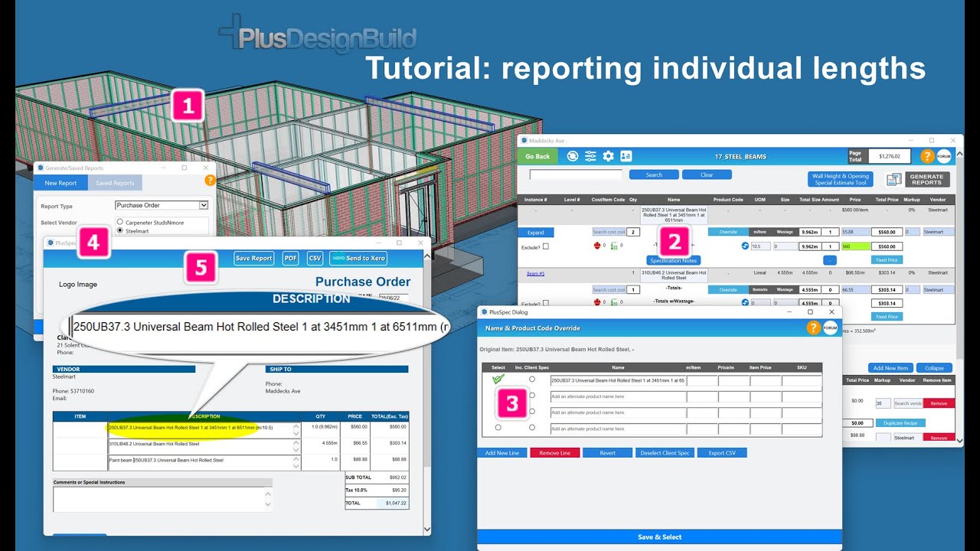This screenshot has width=980, height=551.
Task: Click the refresh/sync icon in the Maddecks Ave toolbar
Action: [x=573, y=156]
